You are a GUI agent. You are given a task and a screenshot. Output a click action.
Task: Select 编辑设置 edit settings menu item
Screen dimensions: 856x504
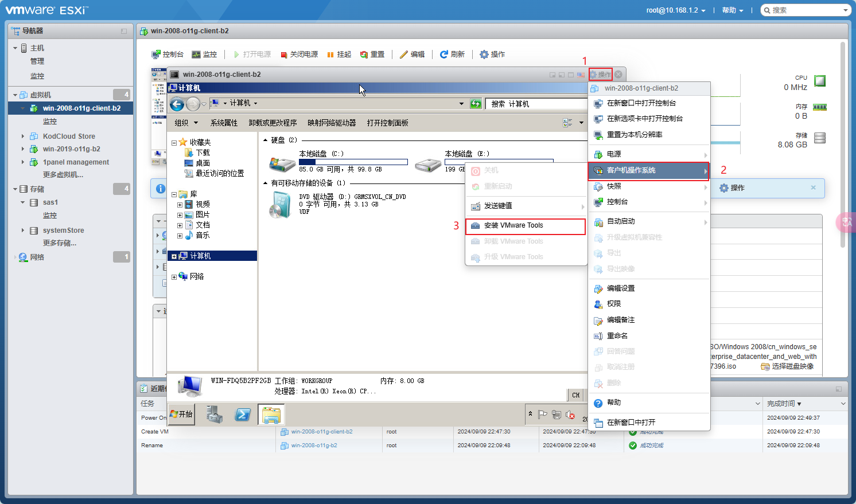coord(649,288)
